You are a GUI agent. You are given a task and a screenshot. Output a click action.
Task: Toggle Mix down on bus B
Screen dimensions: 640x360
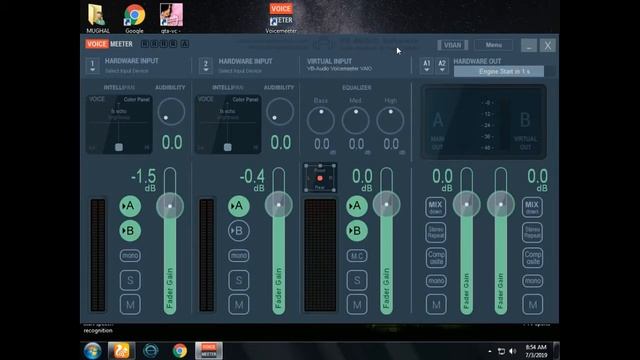[532, 207]
